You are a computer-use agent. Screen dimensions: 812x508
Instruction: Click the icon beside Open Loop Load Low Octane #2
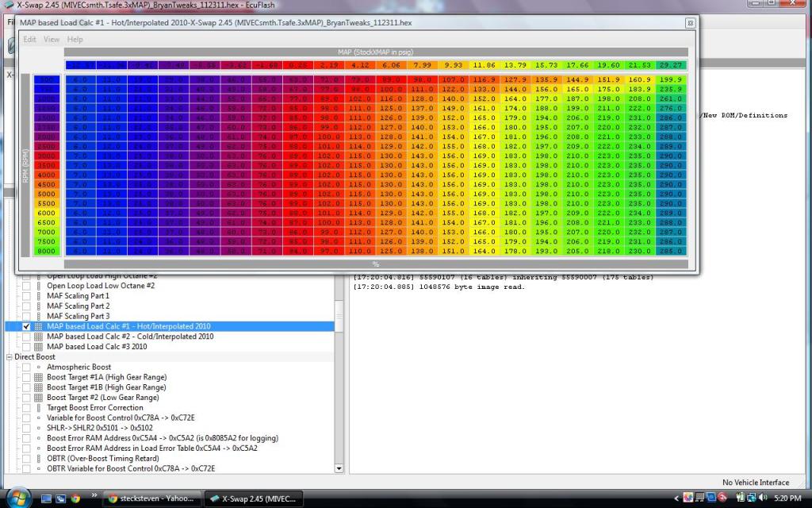38,286
